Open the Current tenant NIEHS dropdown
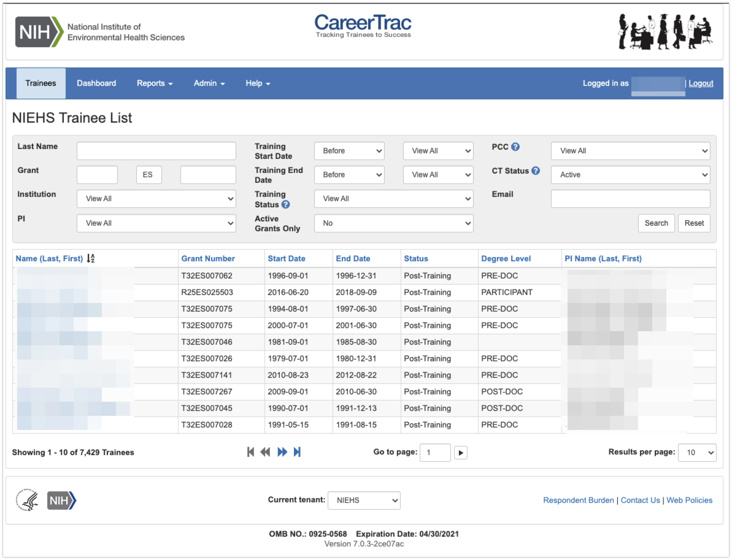Image resolution: width=732 pixels, height=560 pixels. click(x=364, y=500)
